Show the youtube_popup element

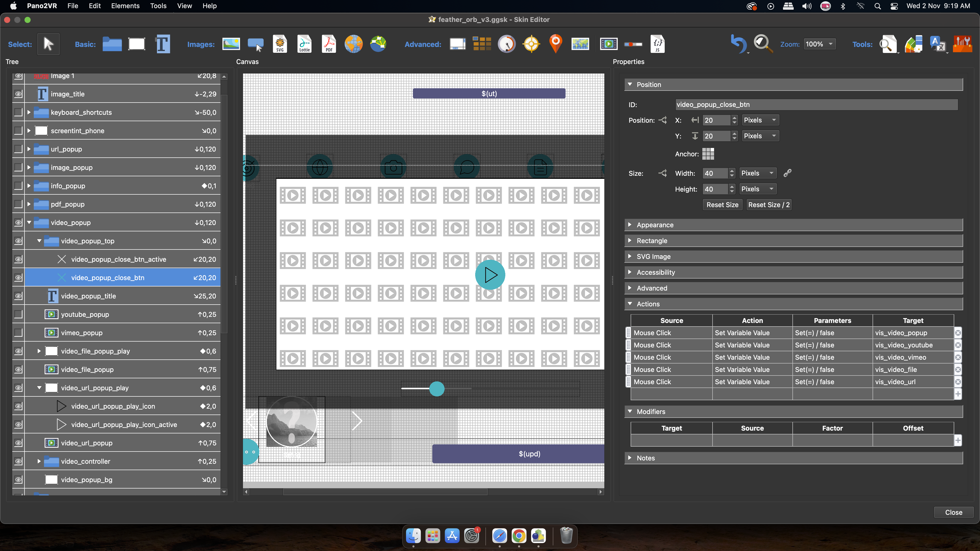[x=18, y=315]
